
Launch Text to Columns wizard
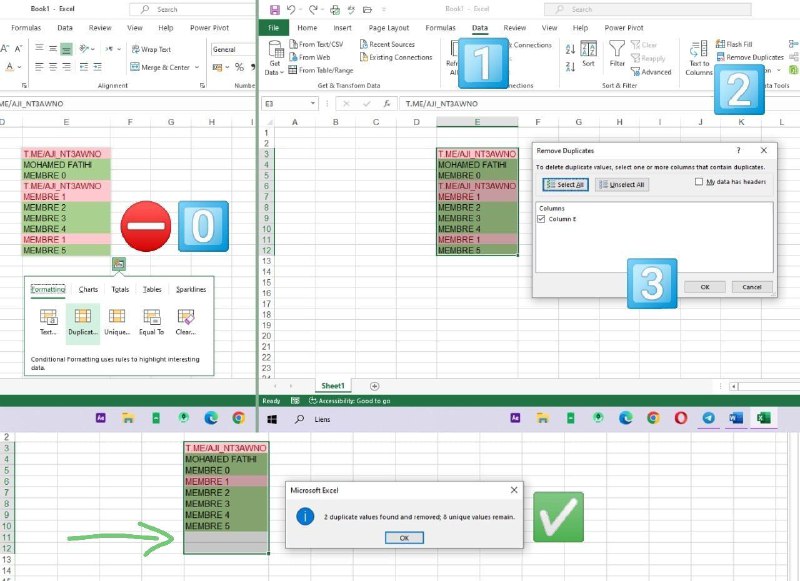(x=698, y=58)
